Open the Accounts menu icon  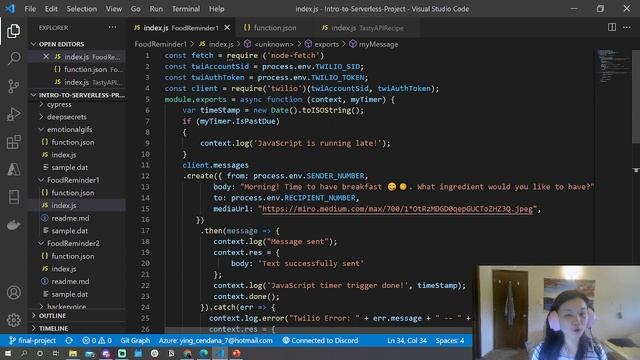(x=13, y=293)
